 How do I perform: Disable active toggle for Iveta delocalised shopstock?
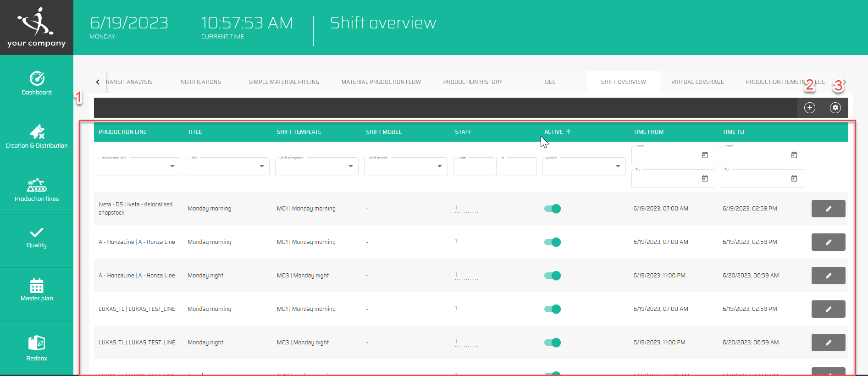click(553, 209)
